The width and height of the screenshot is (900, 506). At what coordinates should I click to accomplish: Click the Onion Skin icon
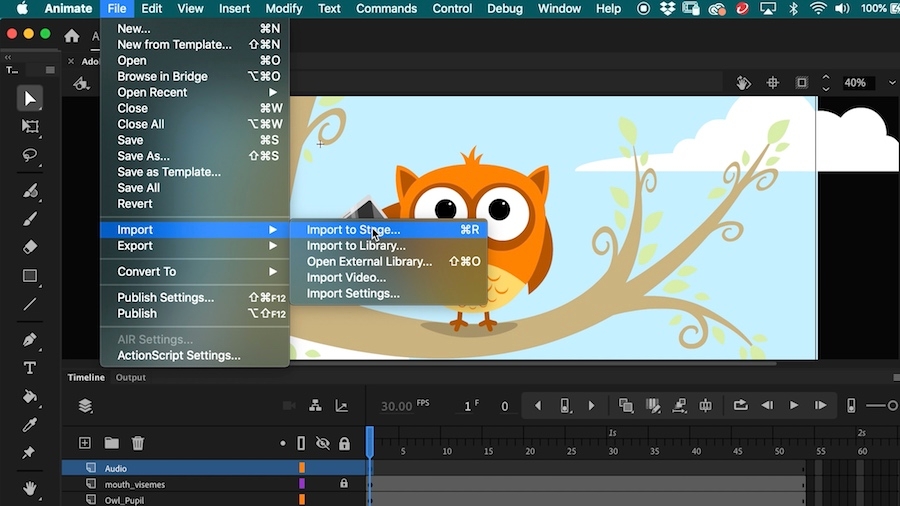pyautogui.click(x=626, y=406)
